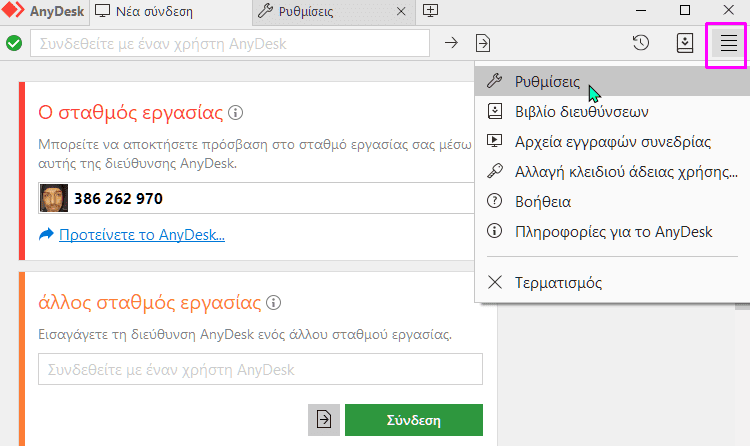Click the key icon for license change
The width and height of the screenshot is (750, 446).
[x=495, y=171]
